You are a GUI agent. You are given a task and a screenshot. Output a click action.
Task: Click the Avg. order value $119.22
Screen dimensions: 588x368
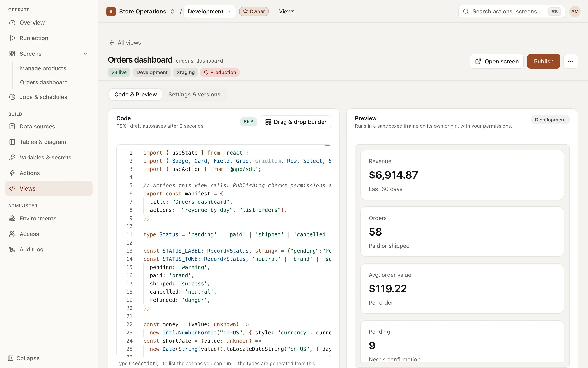388,289
